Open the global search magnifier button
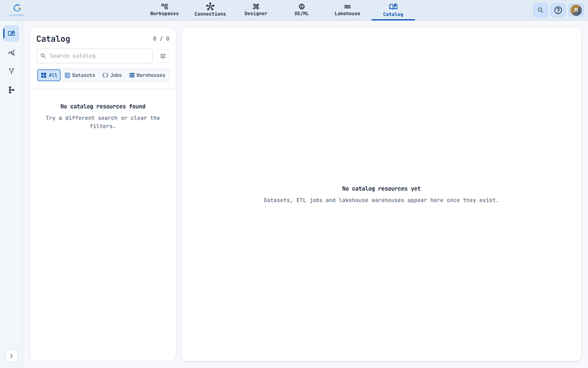 click(540, 10)
